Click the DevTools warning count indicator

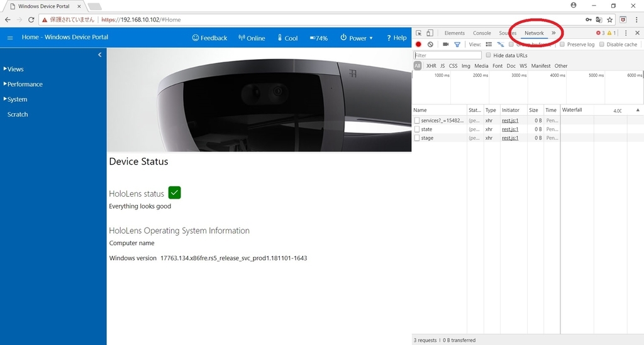pyautogui.click(x=611, y=33)
